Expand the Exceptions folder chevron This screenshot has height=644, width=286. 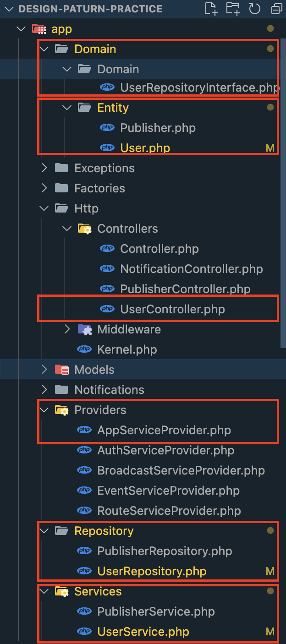coord(44,168)
